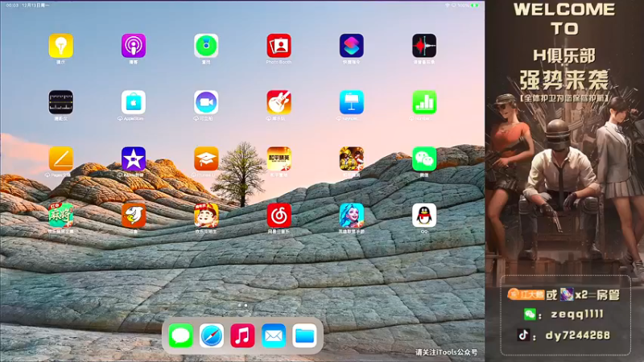Launch the green Numbers app

[x=424, y=102]
